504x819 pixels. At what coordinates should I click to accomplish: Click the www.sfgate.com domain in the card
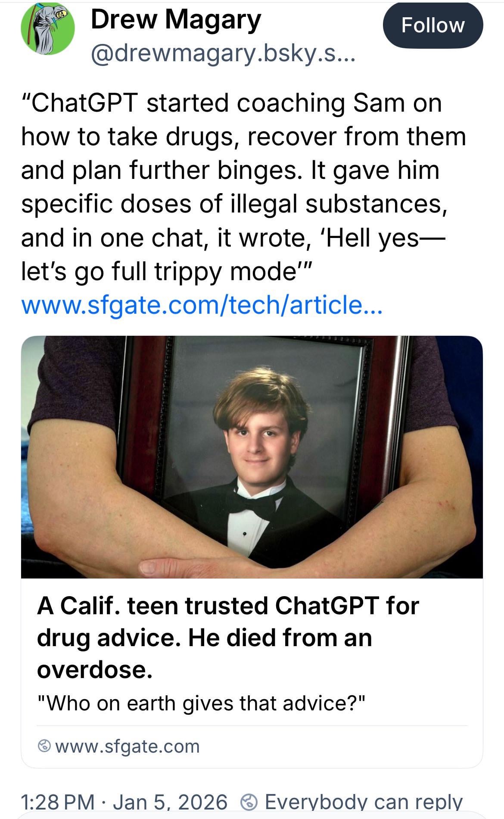click(128, 746)
